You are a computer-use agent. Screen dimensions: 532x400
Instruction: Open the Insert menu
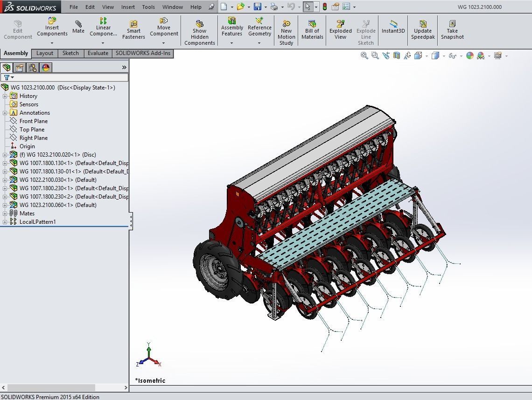(128, 7)
